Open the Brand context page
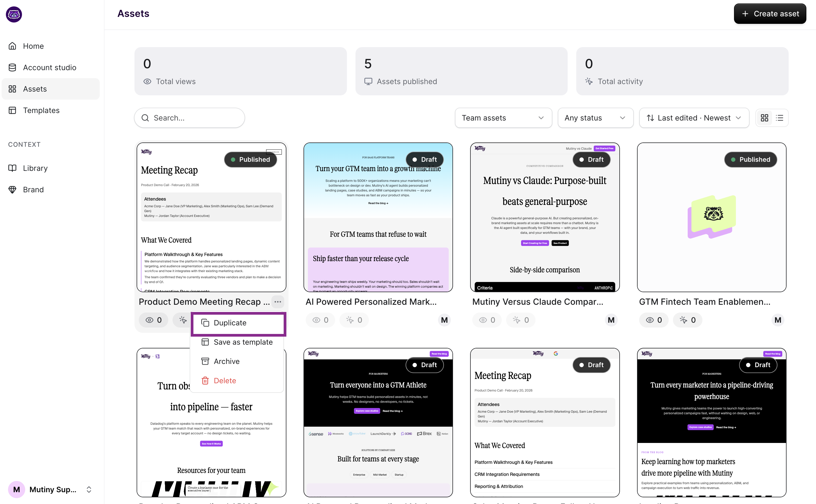This screenshot has height=504, width=816. (x=50, y=189)
